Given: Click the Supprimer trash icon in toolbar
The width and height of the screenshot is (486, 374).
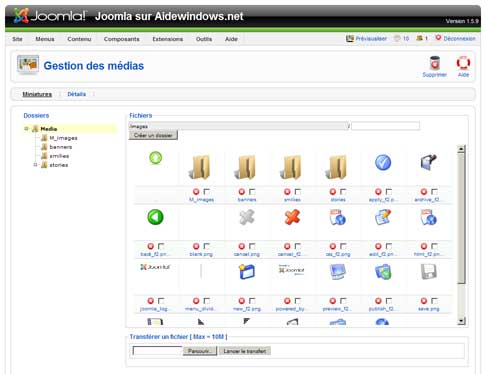Looking at the screenshot, I should [x=434, y=63].
